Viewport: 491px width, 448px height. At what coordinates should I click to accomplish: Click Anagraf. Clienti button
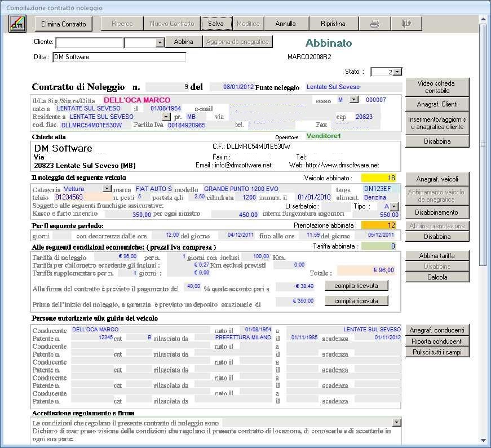[437, 104]
